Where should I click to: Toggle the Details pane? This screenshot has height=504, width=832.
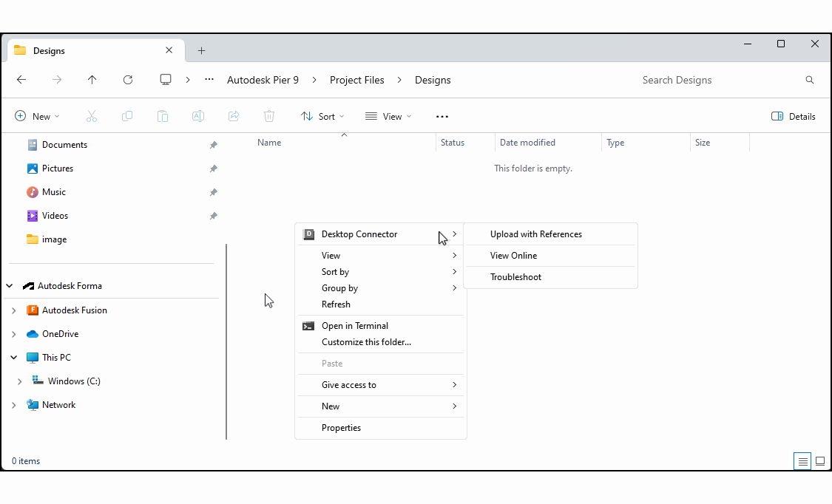pos(794,117)
